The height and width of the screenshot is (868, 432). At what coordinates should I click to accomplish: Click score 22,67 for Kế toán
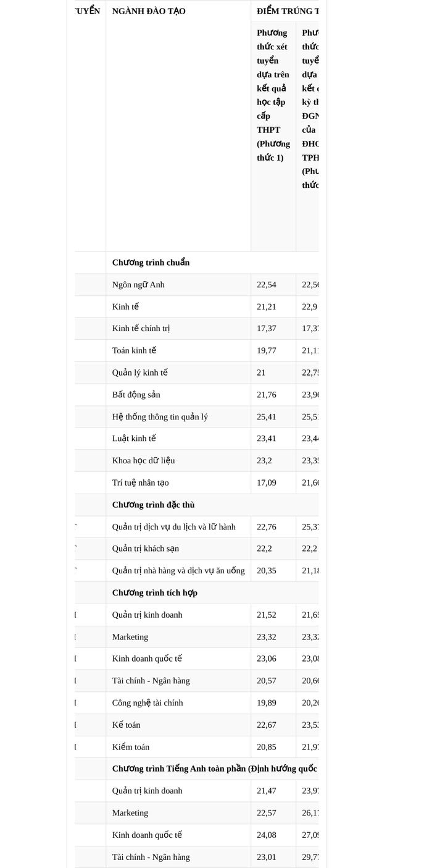[x=267, y=725]
